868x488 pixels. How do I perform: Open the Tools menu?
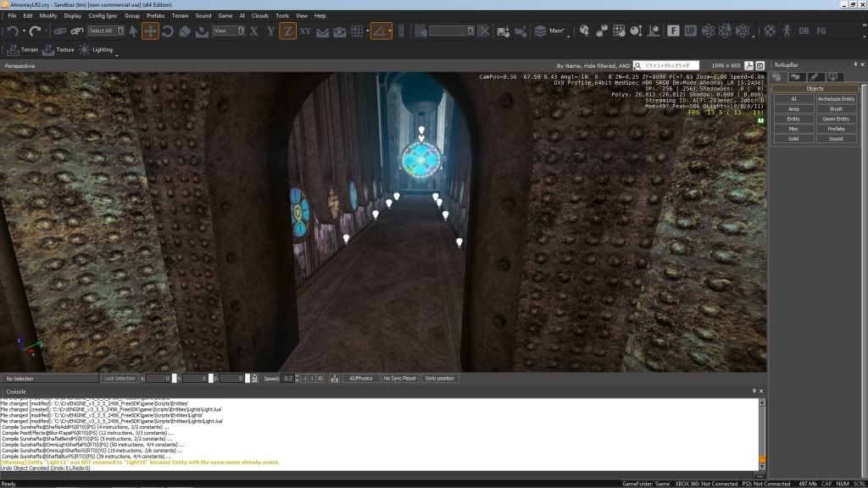tap(282, 15)
